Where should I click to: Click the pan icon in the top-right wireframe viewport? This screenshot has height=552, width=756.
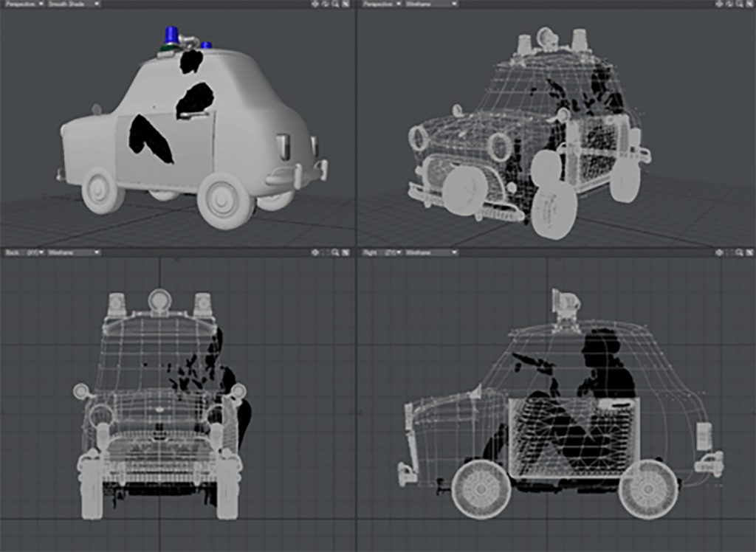pos(718,4)
